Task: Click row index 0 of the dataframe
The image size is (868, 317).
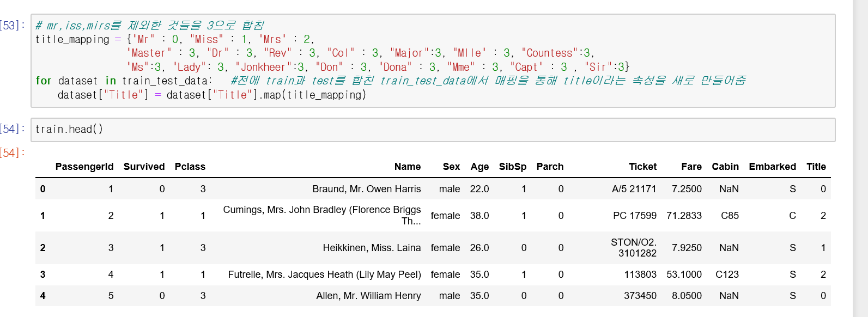Action: (43, 189)
